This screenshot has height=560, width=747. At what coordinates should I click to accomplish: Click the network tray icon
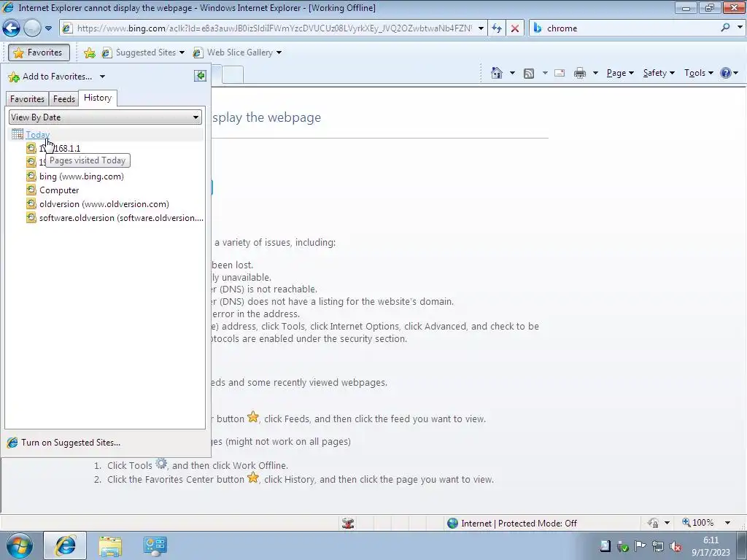658,547
